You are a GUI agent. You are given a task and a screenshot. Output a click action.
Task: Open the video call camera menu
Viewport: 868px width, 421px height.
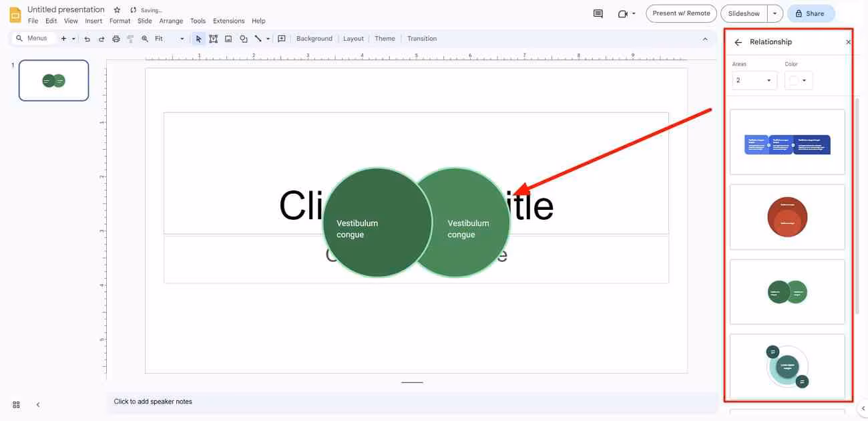point(626,13)
